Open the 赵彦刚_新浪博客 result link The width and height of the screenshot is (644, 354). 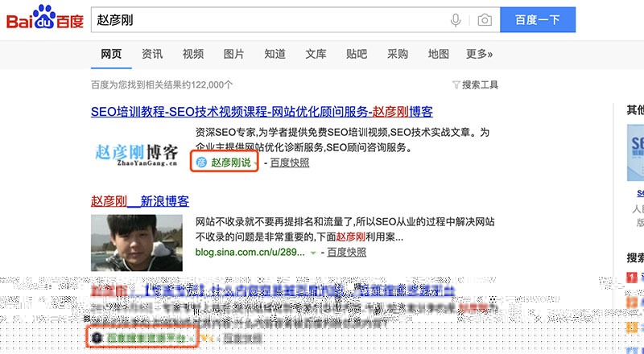click(x=140, y=200)
